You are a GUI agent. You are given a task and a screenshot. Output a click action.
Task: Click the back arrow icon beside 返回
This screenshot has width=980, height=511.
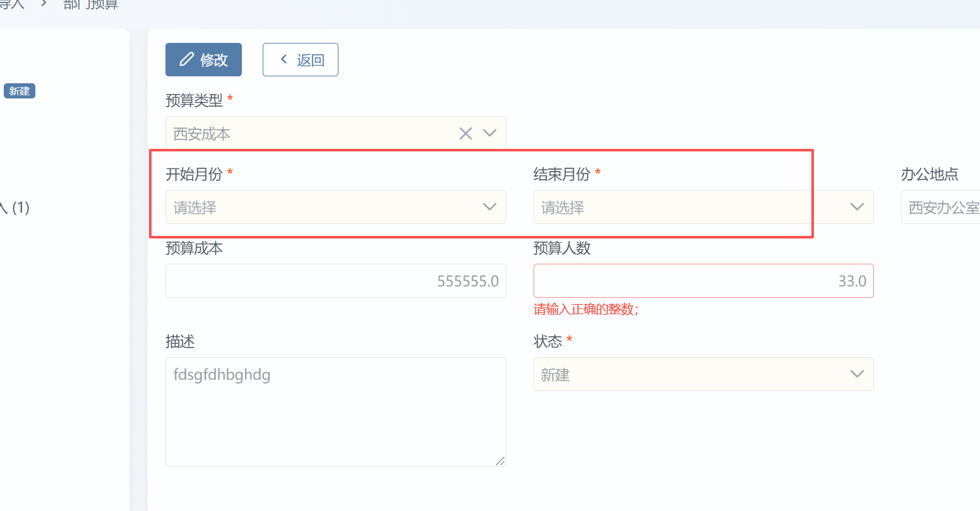tap(284, 59)
